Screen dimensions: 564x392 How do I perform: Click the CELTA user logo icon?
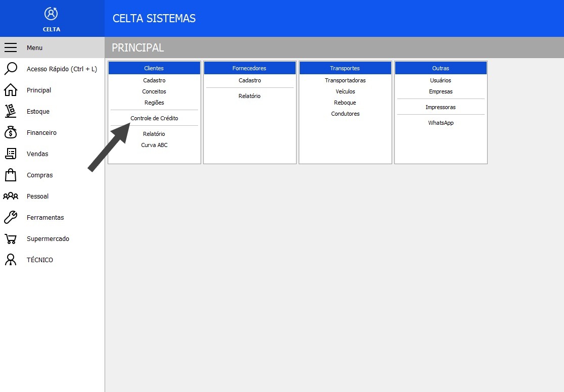coord(51,14)
